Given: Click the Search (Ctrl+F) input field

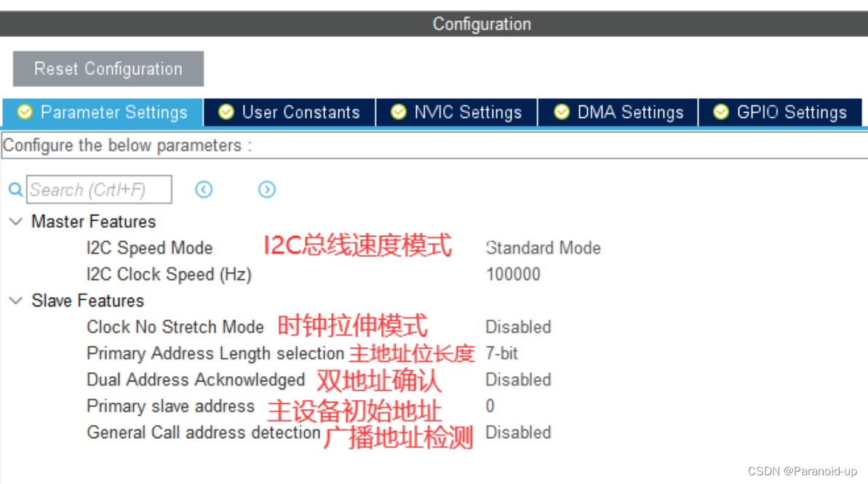Looking at the screenshot, I should pyautogui.click(x=98, y=189).
